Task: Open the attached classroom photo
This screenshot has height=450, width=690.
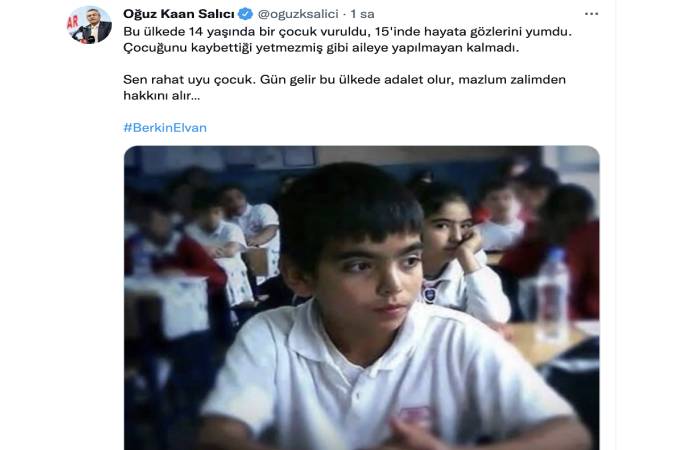Action: [362, 298]
